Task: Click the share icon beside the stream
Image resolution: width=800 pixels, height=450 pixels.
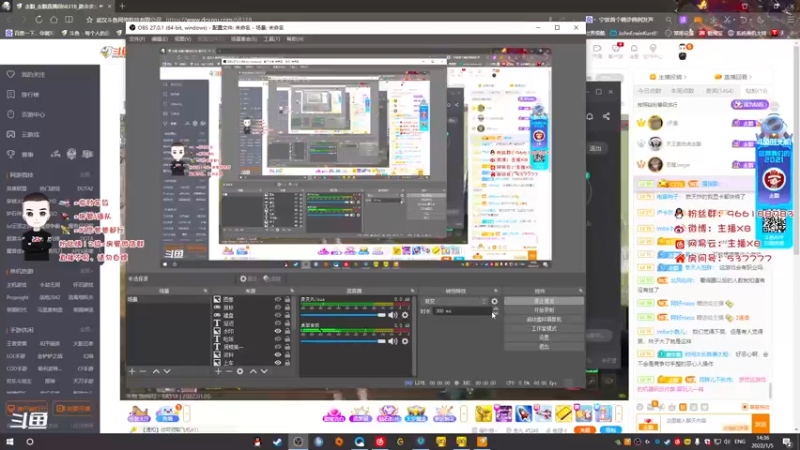Action: (x=606, y=116)
